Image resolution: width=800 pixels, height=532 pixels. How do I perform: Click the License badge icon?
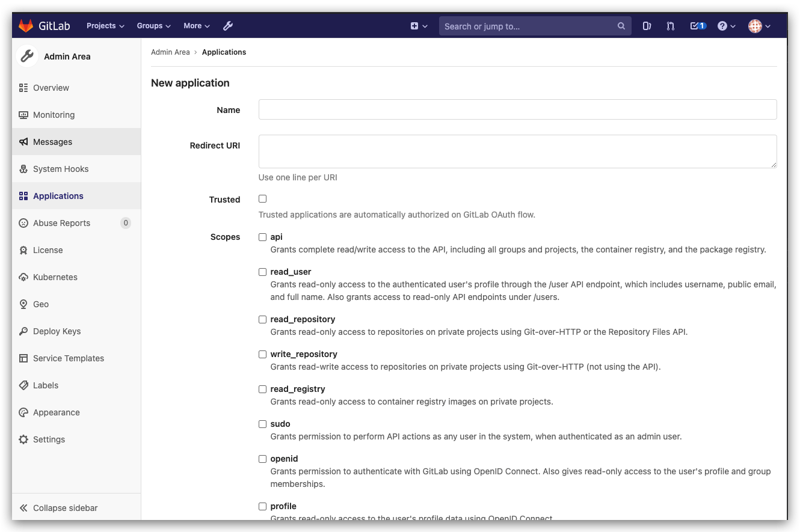click(23, 250)
